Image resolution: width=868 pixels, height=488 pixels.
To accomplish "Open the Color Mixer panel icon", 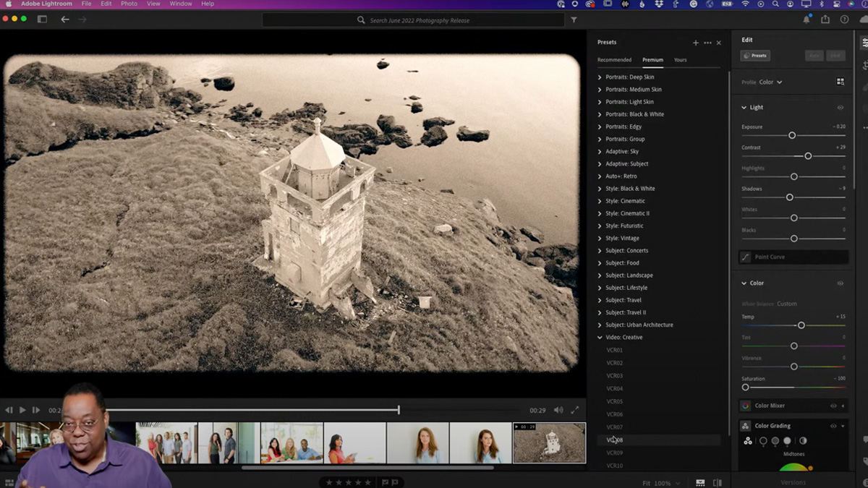I will click(745, 406).
